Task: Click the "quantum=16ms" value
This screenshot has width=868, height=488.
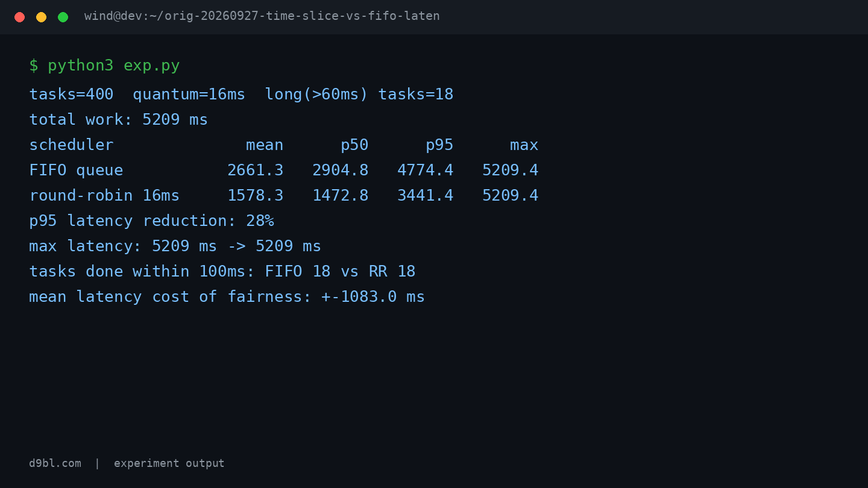Action: pos(189,95)
